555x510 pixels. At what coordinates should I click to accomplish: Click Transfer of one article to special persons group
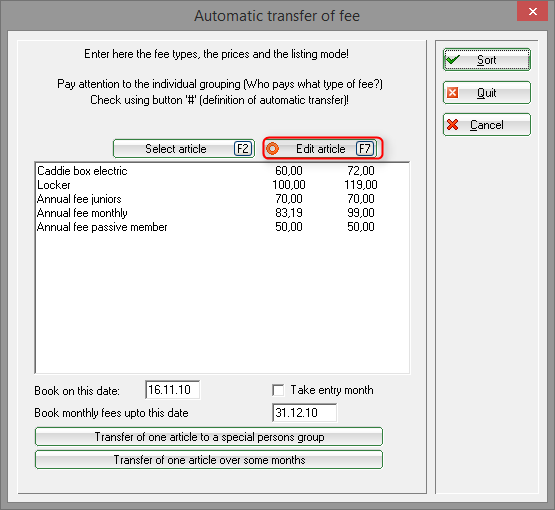209,437
